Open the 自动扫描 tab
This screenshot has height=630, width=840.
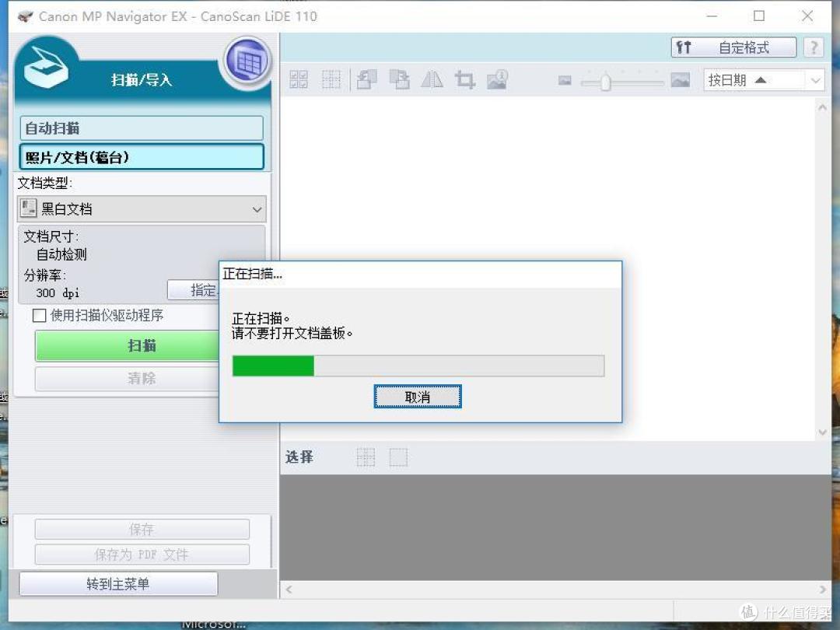tap(142, 128)
